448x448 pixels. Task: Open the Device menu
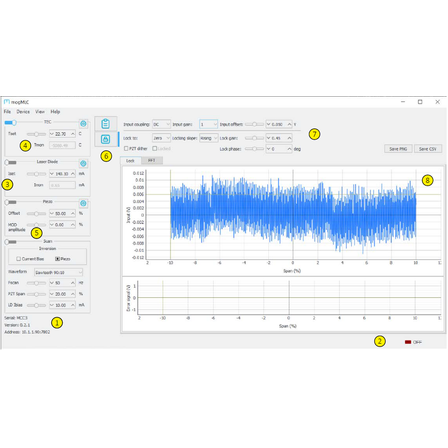(23, 112)
